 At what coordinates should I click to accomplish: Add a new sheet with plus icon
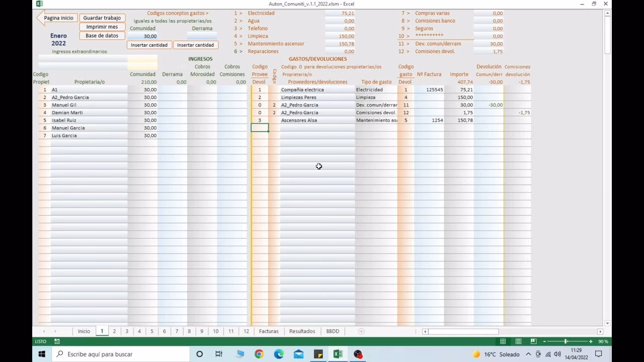point(361,331)
